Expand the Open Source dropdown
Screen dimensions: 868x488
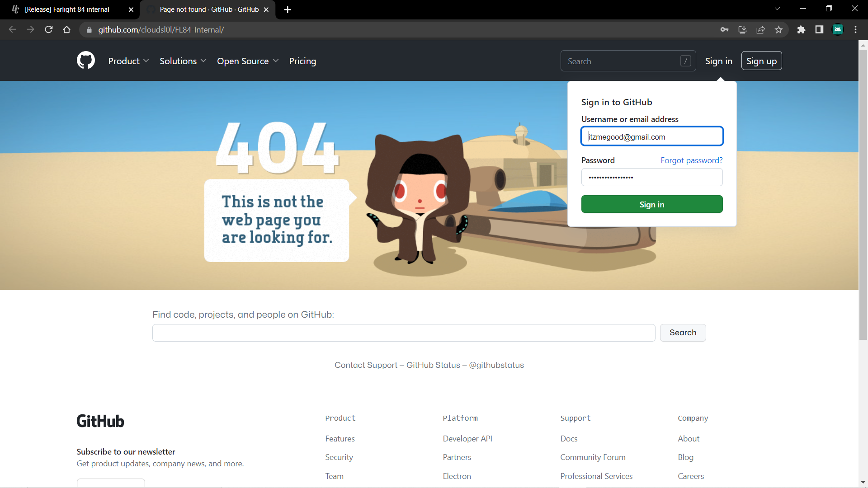[247, 61]
